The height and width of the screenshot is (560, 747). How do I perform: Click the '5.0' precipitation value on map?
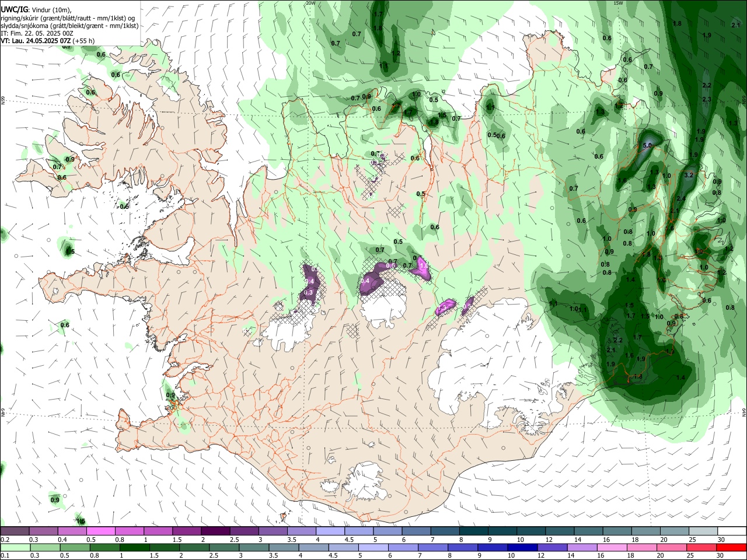(x=647, y=145)
